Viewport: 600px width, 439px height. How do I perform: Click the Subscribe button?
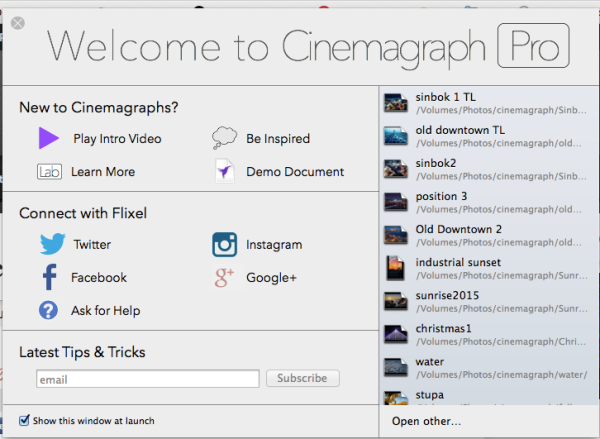pos(303,378)
